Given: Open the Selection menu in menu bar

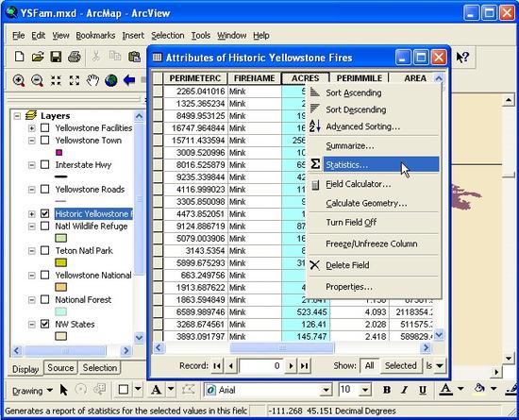Looking at the screenshot, I should (167, 35).
